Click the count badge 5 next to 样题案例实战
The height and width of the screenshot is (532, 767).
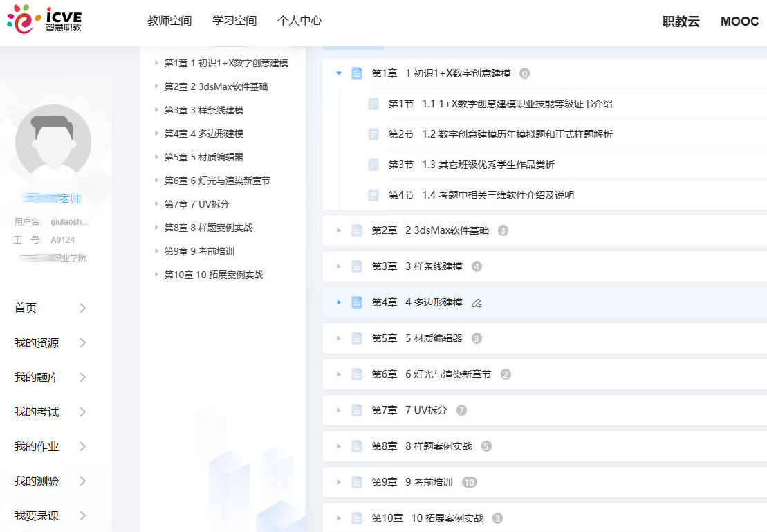[486, 446]
